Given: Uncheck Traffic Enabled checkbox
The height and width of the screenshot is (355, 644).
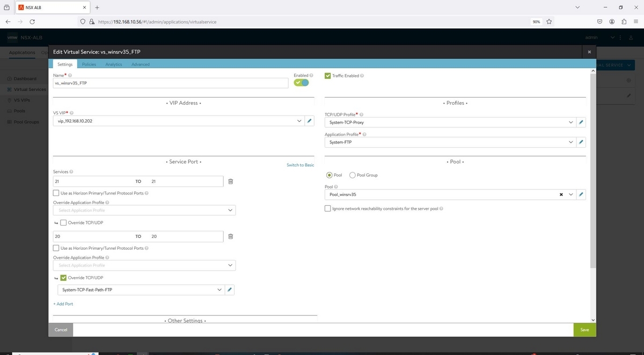Looking at the screenshot, I should [x=328, y=76].
